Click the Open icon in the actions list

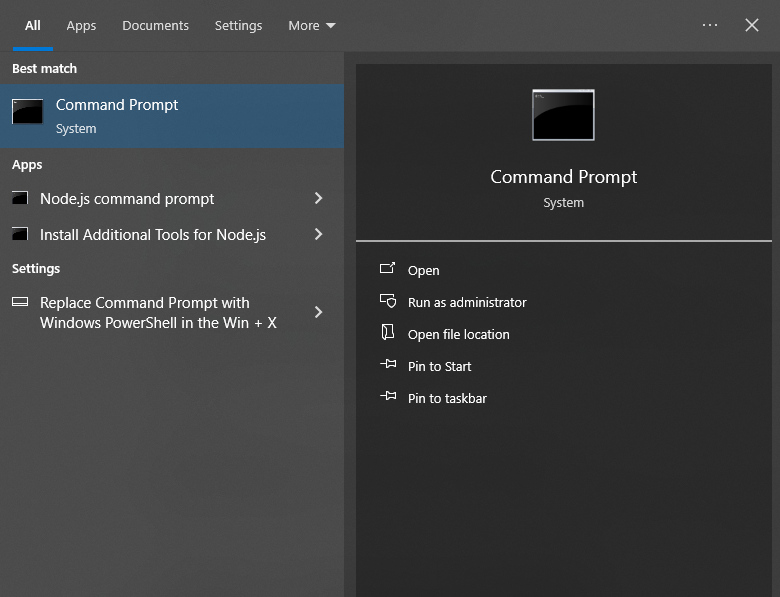tap(388, 270)
